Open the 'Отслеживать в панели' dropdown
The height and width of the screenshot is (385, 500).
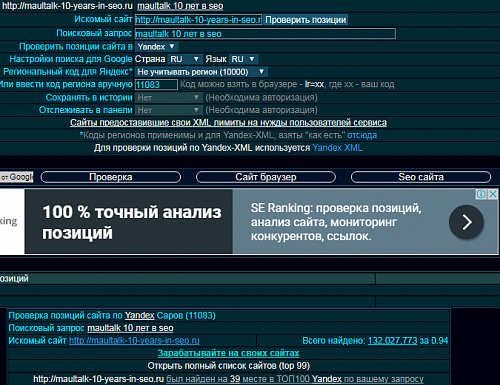point(169,110)
